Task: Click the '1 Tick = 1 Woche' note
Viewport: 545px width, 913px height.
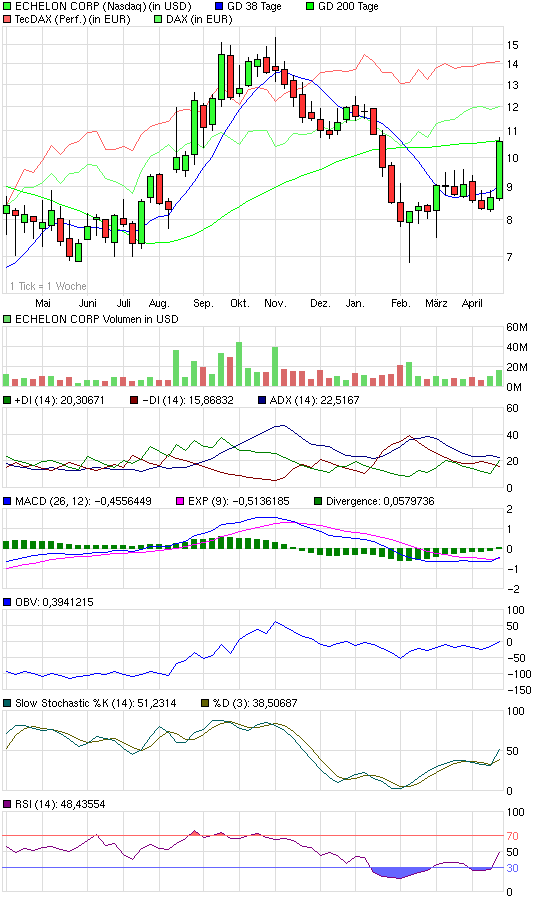Action: tap(48, 286)
